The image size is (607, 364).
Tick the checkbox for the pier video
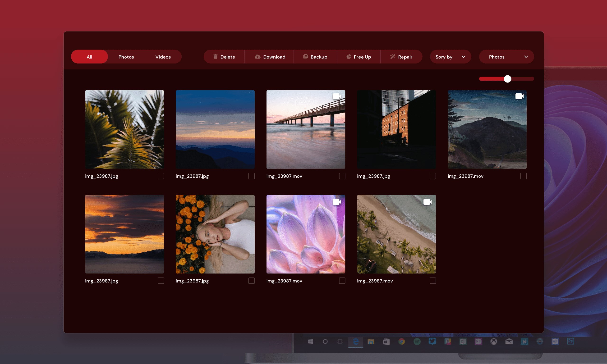pos(342,176)
